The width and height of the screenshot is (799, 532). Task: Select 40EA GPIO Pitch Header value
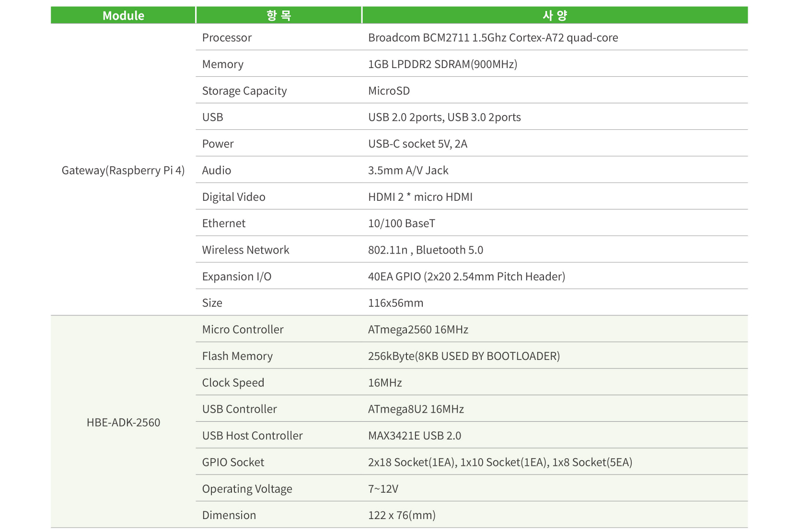tap(467, 277)
